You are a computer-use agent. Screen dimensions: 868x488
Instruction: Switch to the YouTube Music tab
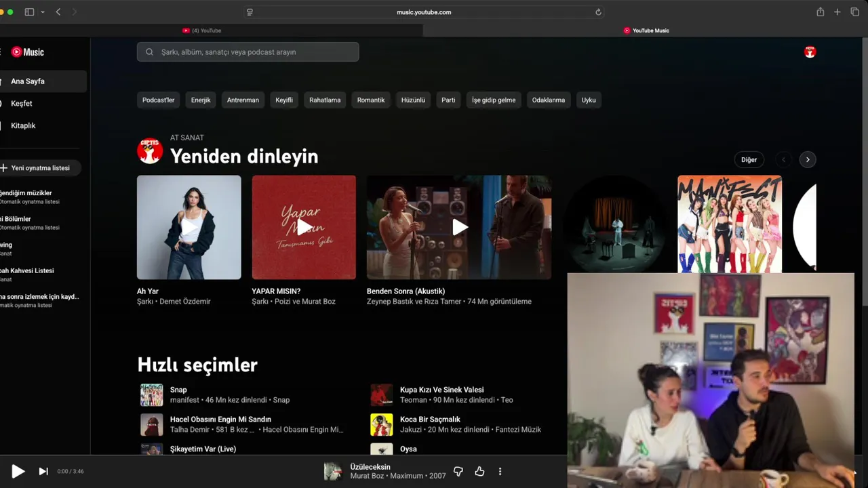[x=646, y=30]
